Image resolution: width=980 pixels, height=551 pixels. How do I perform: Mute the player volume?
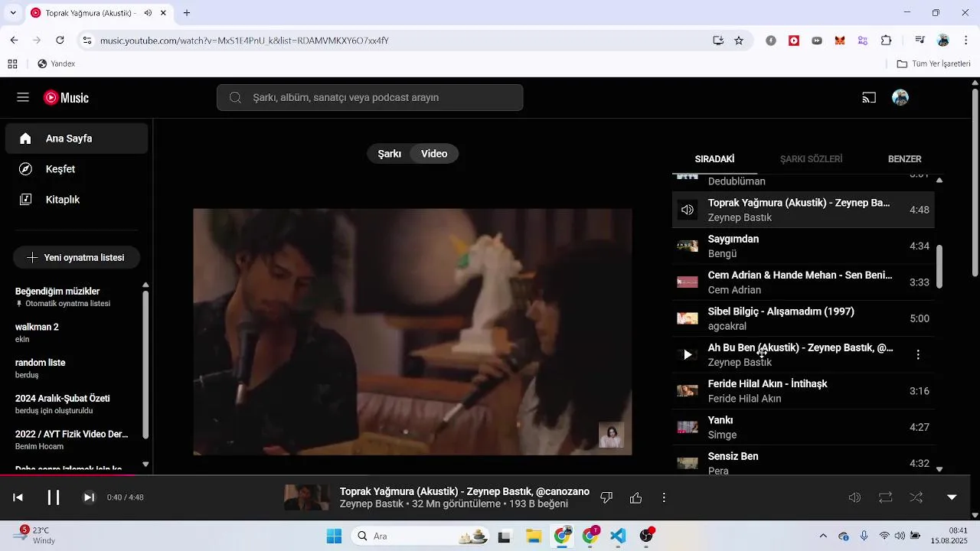pyautogui.click(x=855, y=497)
